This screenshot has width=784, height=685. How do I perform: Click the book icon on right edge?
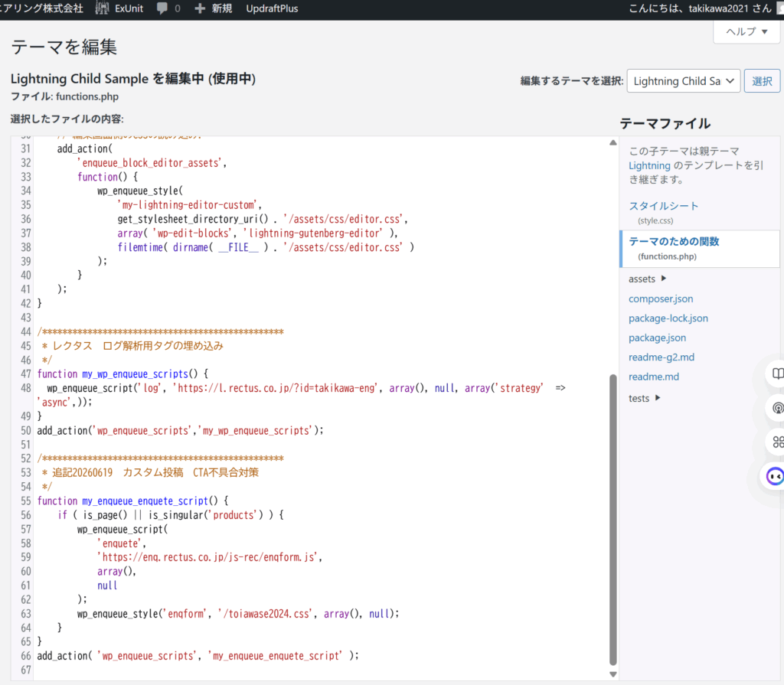778,373
